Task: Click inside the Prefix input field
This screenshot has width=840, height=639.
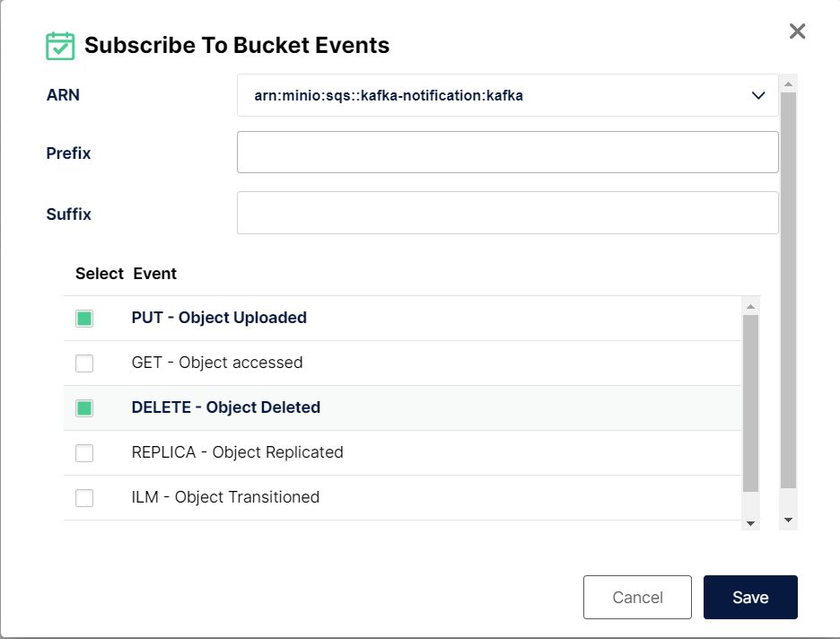Action: tap(507, 152)
